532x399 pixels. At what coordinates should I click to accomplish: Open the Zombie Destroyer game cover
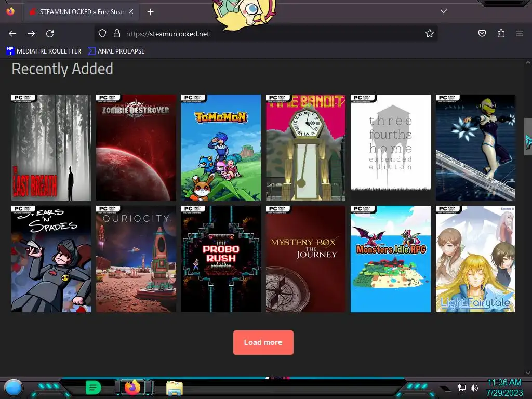pos(136,147)
